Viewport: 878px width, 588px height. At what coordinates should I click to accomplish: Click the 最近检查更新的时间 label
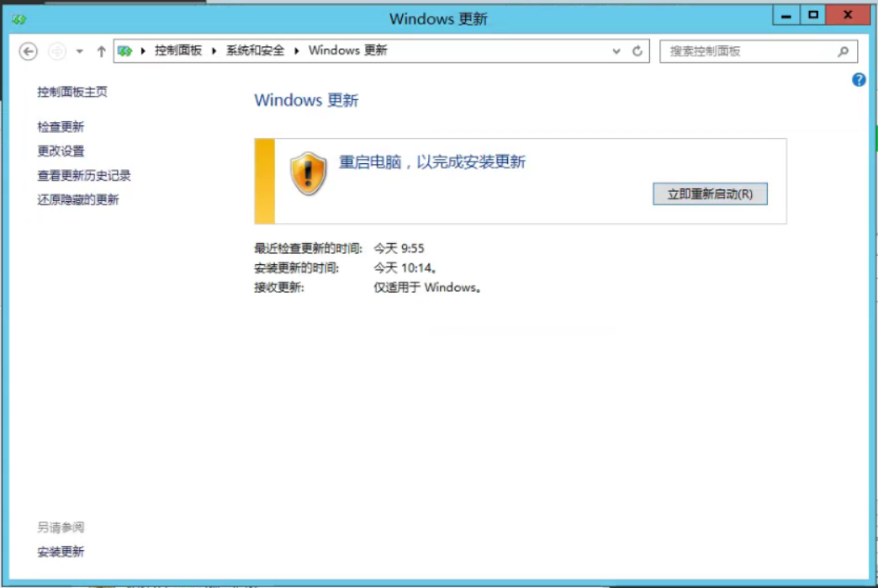click(308, 248)
